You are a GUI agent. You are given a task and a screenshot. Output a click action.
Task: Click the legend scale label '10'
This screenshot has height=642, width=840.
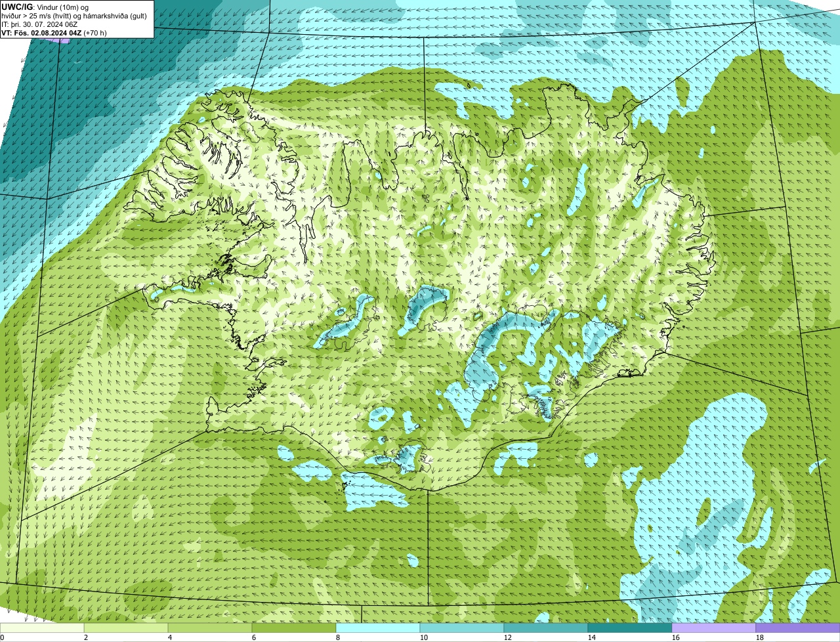[x=424, y=637]
